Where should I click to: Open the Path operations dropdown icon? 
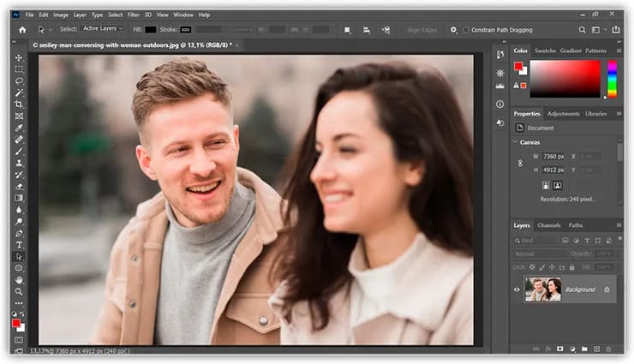tap(347, 30)
